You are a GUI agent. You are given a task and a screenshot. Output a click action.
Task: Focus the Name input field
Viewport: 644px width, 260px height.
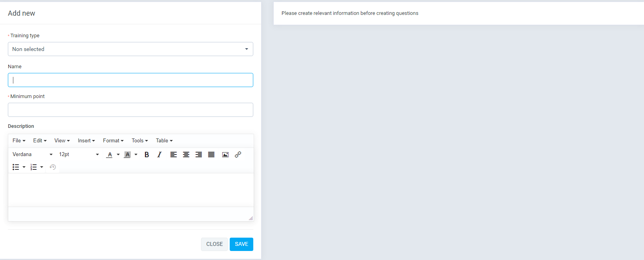tap(130, 80)
